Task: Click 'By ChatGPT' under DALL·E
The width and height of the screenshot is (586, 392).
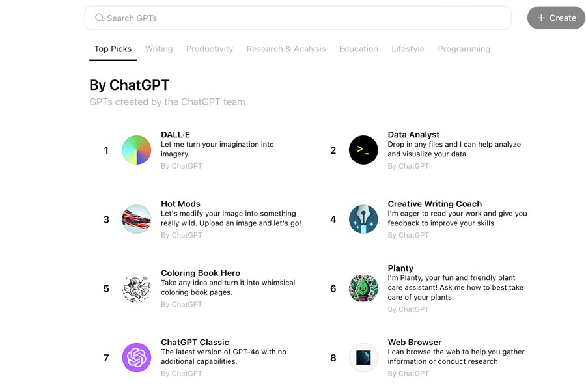Action: pos(181,166)
